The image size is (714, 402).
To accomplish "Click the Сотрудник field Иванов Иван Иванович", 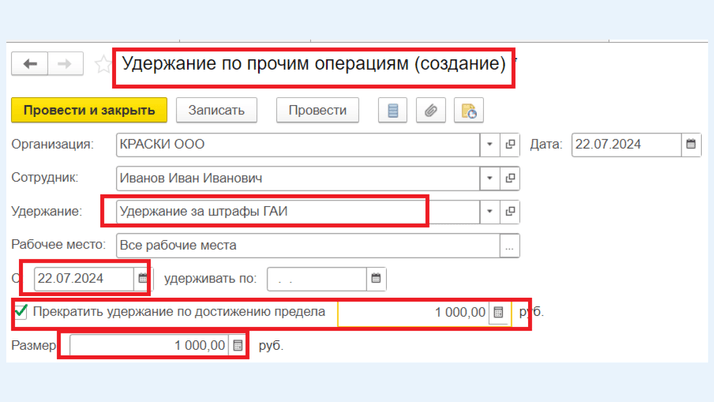I will click(298, 178).
